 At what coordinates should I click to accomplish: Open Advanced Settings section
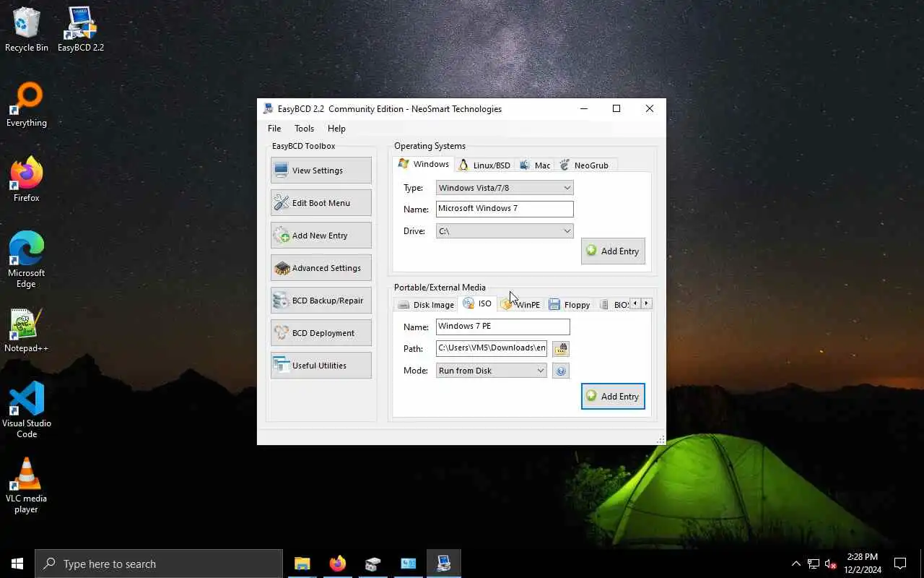(x=321, y=268)
